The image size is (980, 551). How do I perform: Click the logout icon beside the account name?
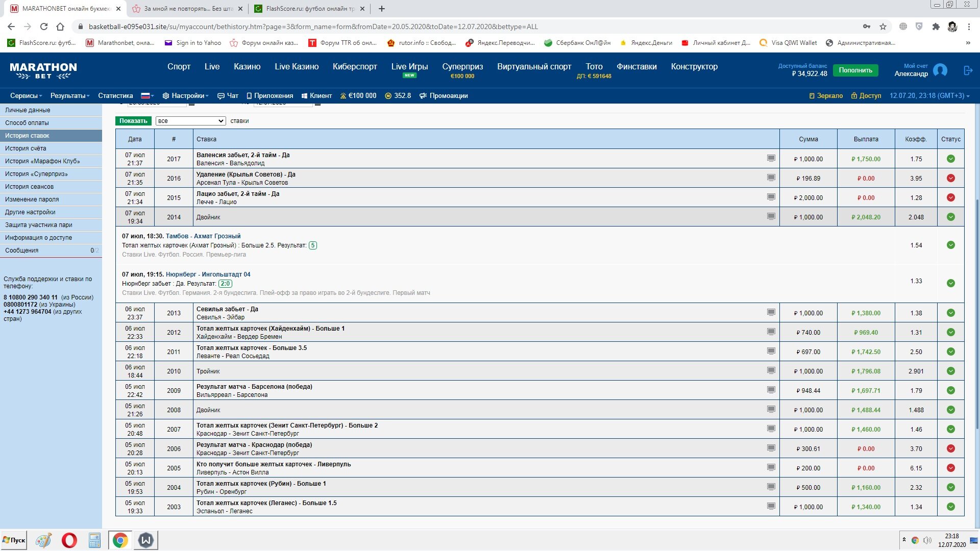(968, 70)
